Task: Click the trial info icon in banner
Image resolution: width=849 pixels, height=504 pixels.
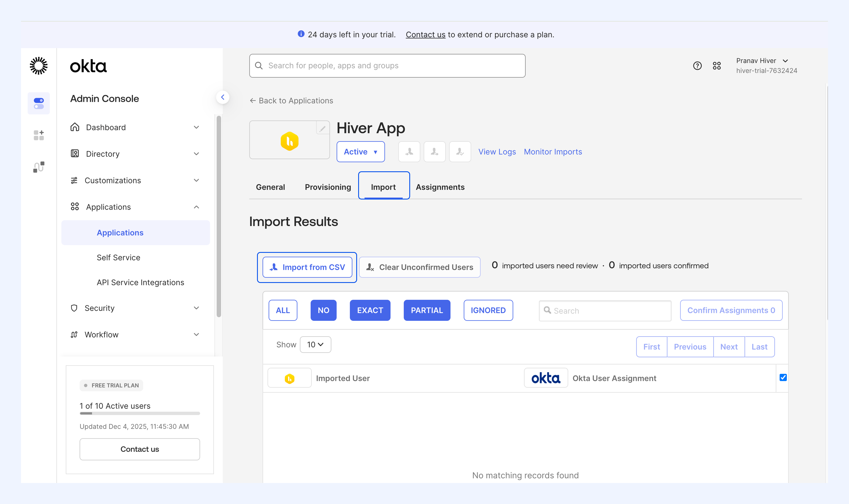Action: pyautogui.click(x=301, y=34)
